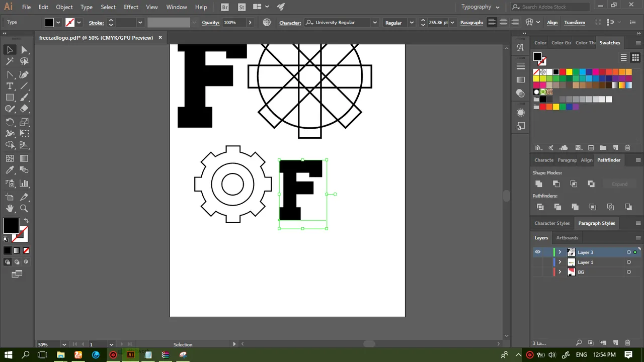Open the Object menu
The image size is (644, 362).
point(64,7)
